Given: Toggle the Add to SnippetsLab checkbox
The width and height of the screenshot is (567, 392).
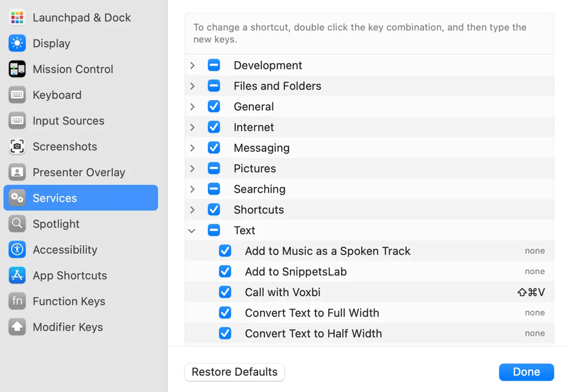Looking at the screenshot, I should (225, 272).
